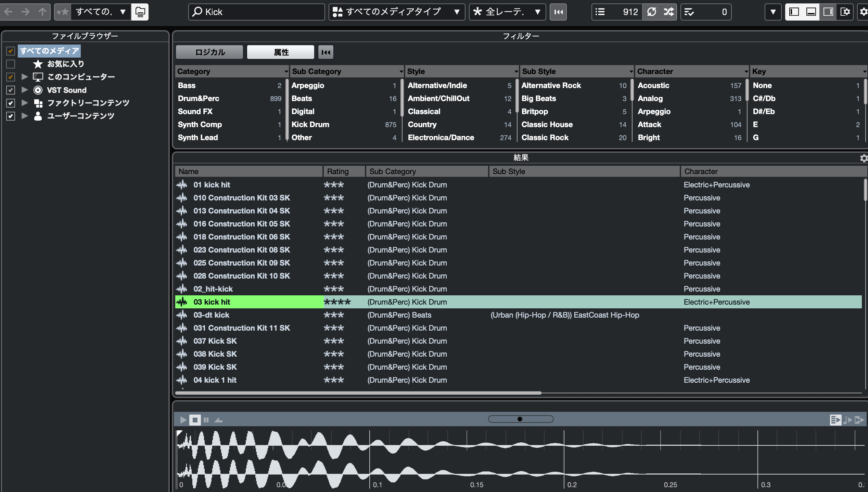Reset the search filters in the top toolbar
This screenshot has width=868, height=492.
click(558, 12)
